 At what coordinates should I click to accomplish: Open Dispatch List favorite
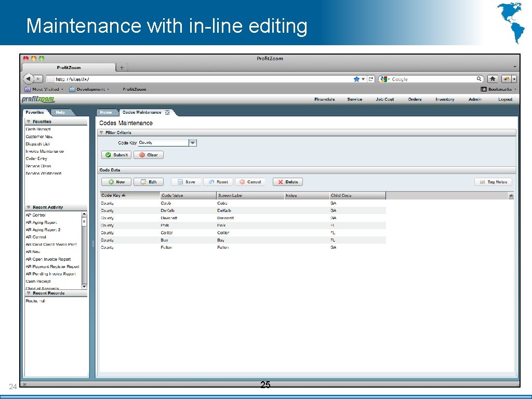[37, 144]
